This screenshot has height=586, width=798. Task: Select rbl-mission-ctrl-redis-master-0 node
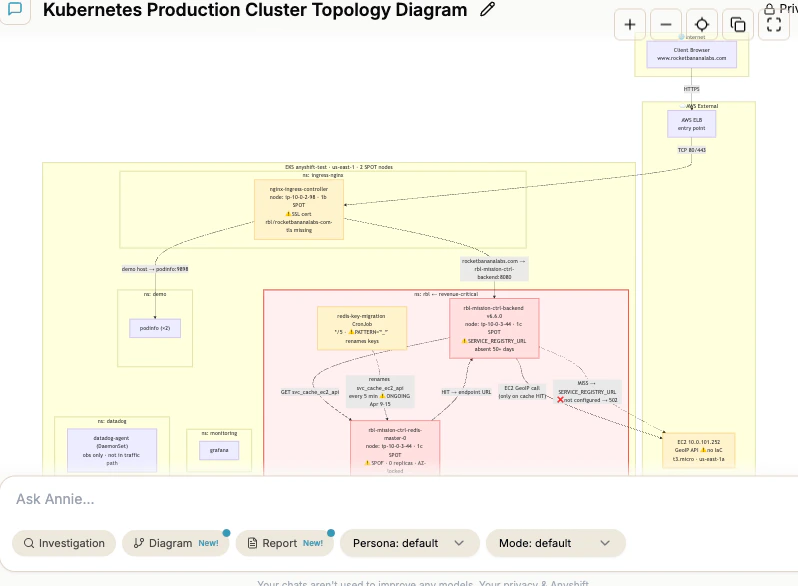pyautogui.click(x=395, y=449)
